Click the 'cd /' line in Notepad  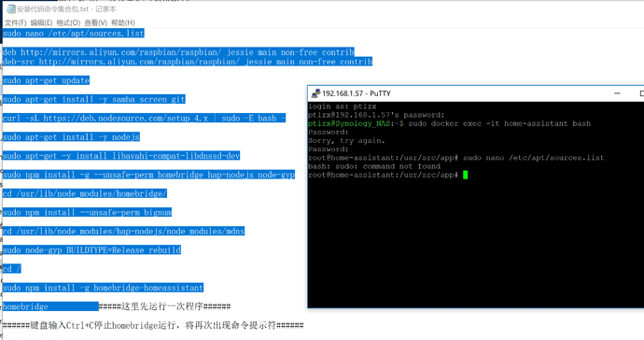point(11,269)
